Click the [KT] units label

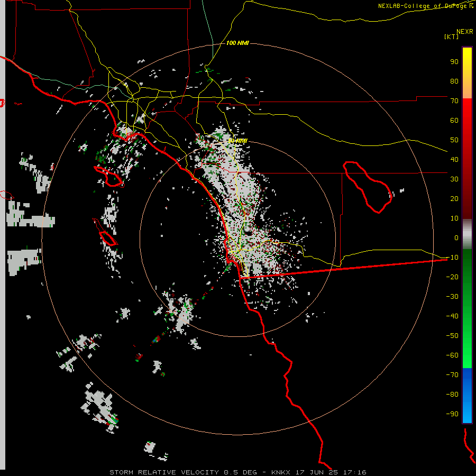click(452, 36)
